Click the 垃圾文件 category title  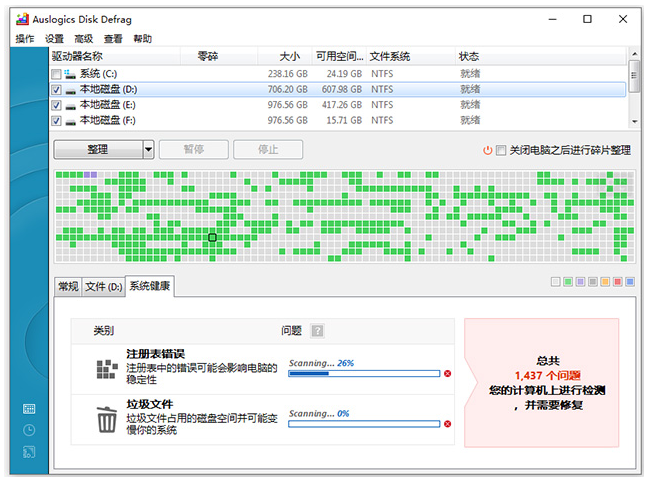click(x=150, y=404)
